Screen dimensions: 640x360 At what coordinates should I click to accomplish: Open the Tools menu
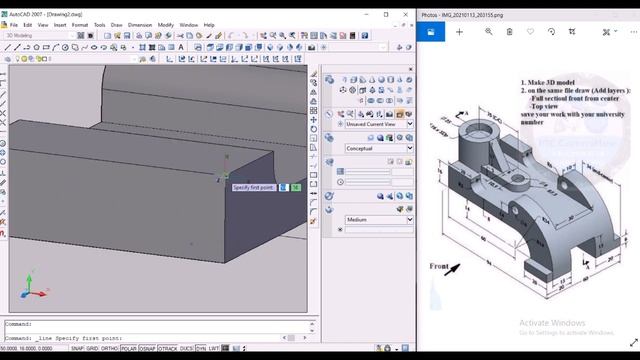(99, 25)
